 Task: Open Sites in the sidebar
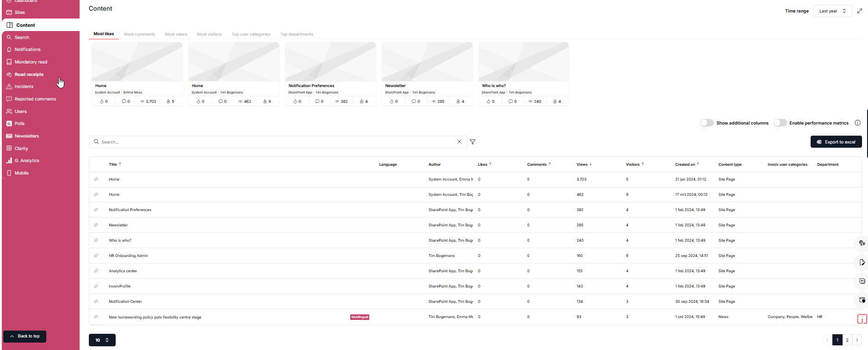pyautogui.click(x=19, y=12)
